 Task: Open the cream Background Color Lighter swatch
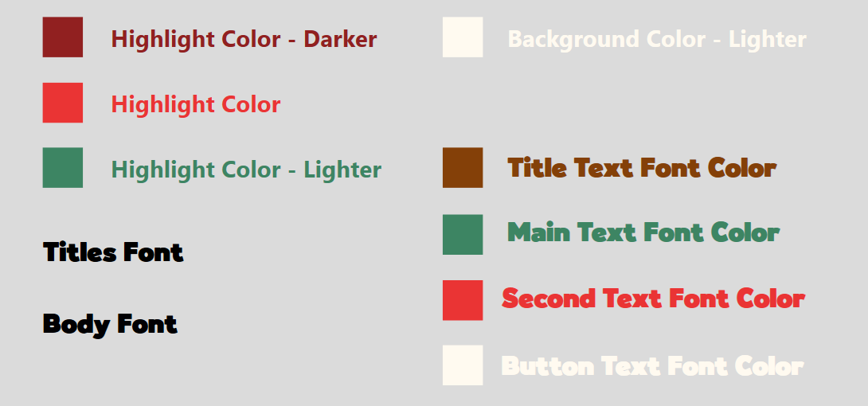pyautogui.click(x=463, y=37)
